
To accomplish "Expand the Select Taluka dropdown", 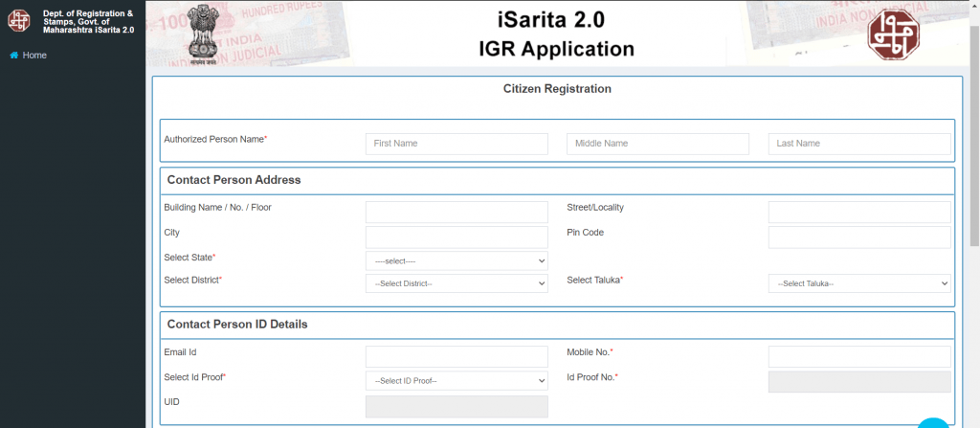I will pos(858,283).
